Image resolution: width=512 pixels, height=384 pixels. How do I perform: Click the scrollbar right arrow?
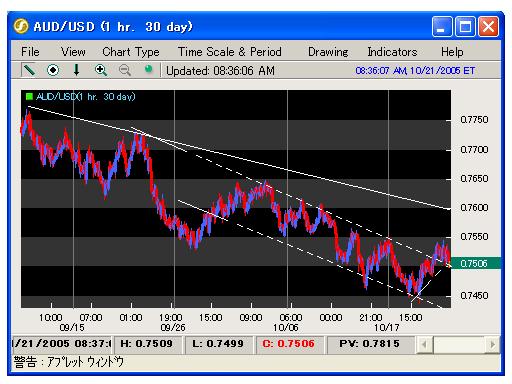[x=492, y=344]
